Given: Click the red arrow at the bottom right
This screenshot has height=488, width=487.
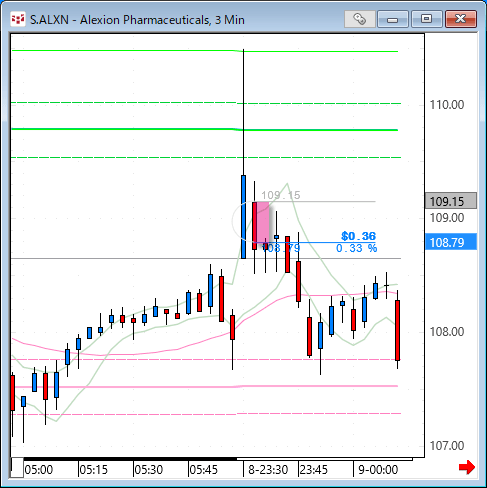Looking at the screenshot, I should click(467, 467).
